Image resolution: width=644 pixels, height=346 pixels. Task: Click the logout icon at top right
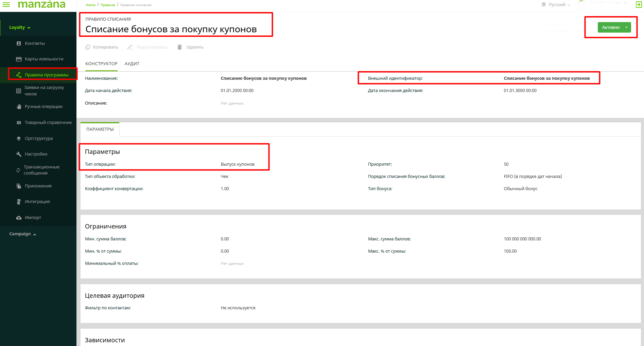click(639, 4)
